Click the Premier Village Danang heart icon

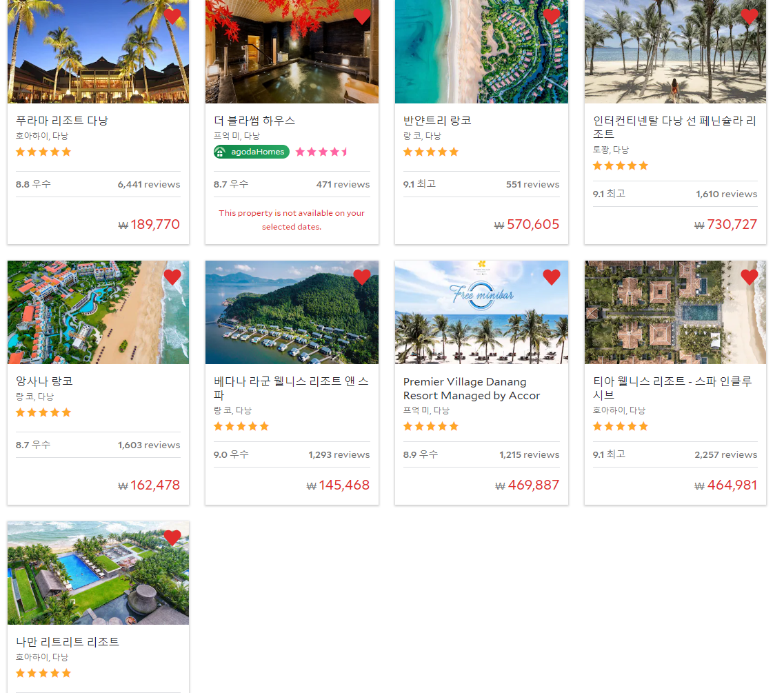(x=552, y=277)
